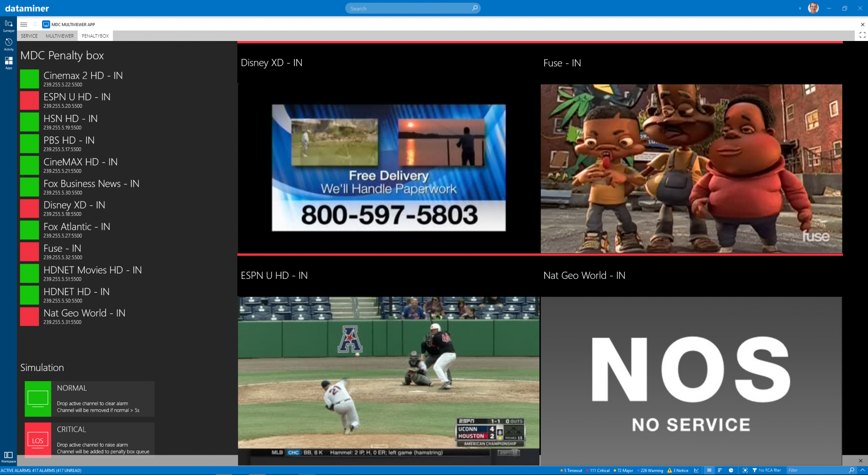Open the user profile avatar
This screenshot has width=868, height=475.
[813, 8]
